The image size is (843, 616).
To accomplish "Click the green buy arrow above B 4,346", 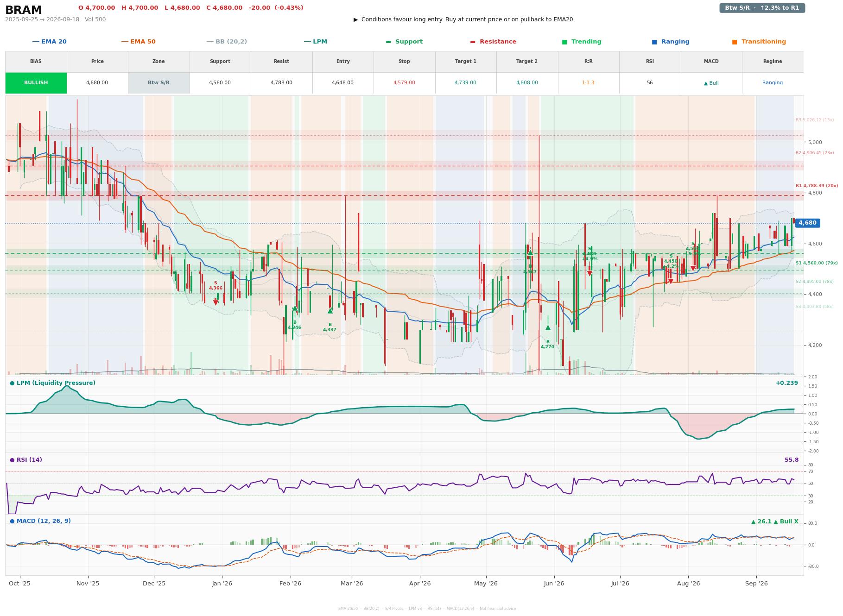I will (295, 308).
